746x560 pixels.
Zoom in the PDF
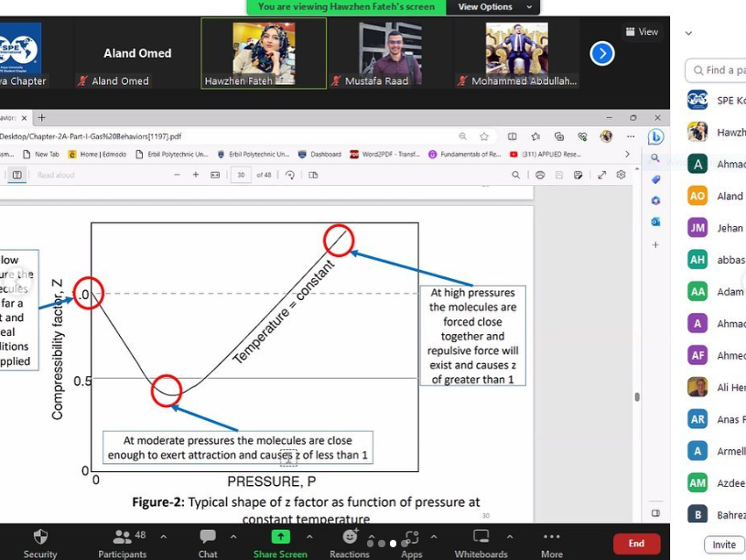pyautogui.click(x=196, y=175)
